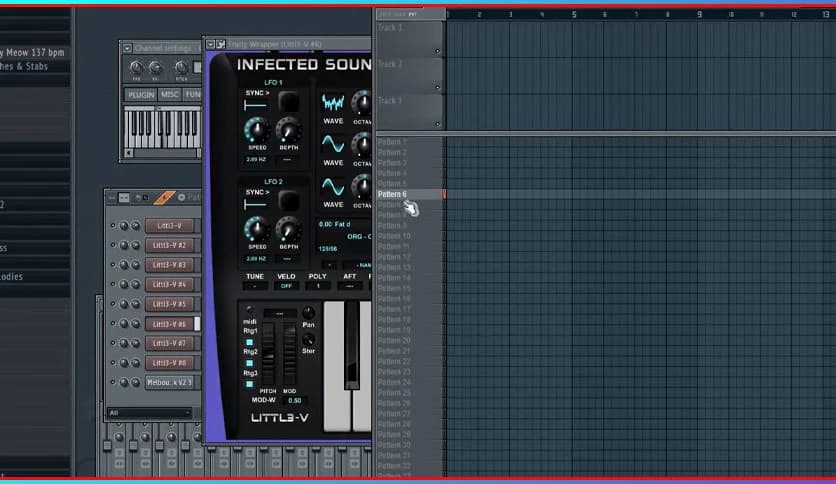Click the Littl3-V Pan knob

[x=308, y=312]
